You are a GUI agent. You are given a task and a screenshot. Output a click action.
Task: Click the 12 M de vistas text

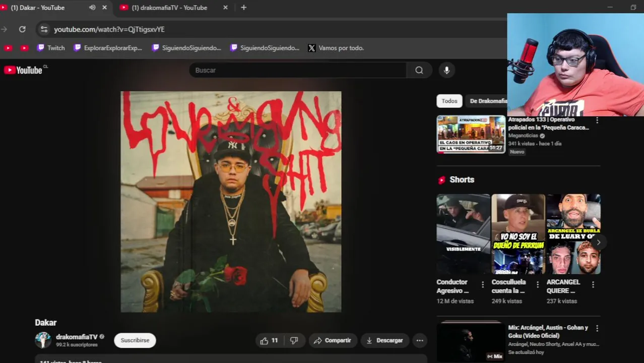(455, 301)
